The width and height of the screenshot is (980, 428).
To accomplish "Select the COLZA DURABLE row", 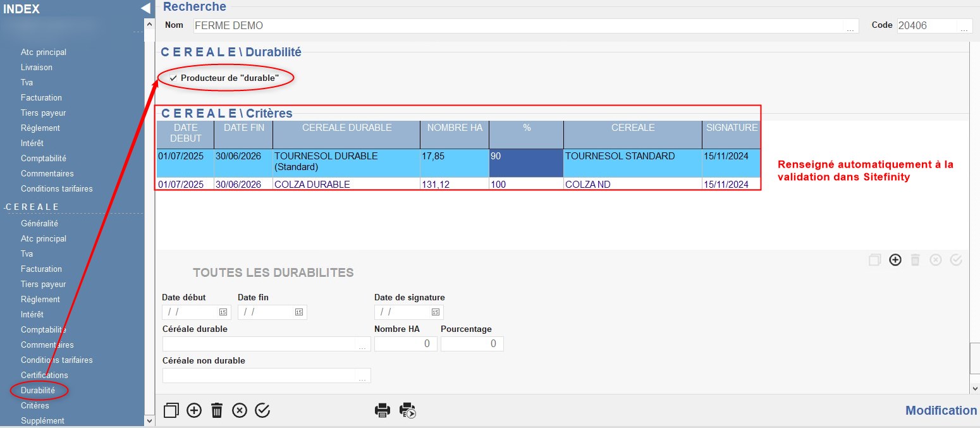I will point(312,185).
